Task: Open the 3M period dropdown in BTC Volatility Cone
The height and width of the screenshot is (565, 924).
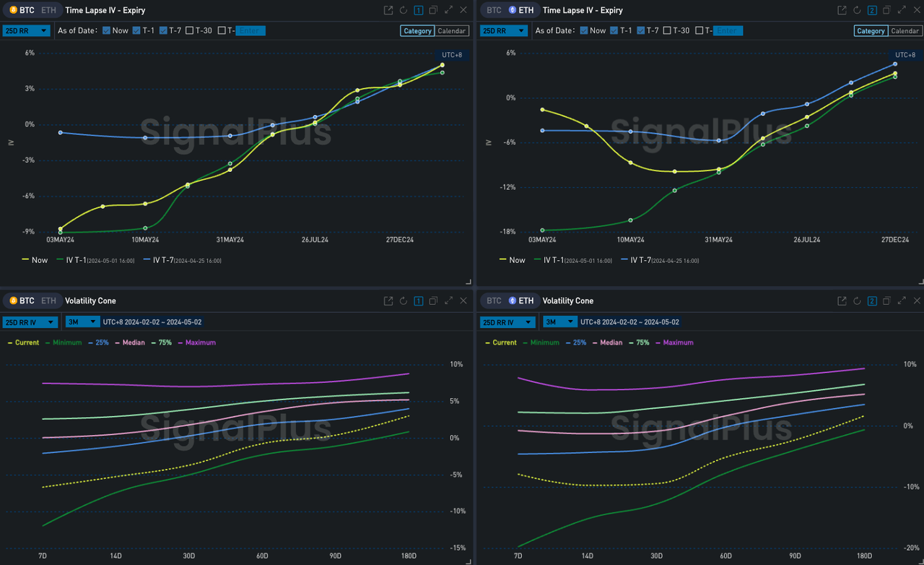Action: click(x=81, y=322)
